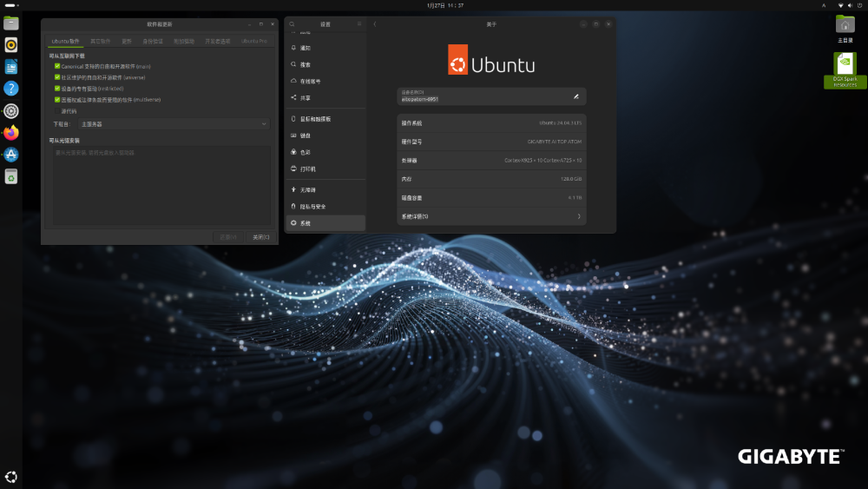Open the 通知 notifications settings
The height and width of the screenshot is (489, 868).
[325, 48]
